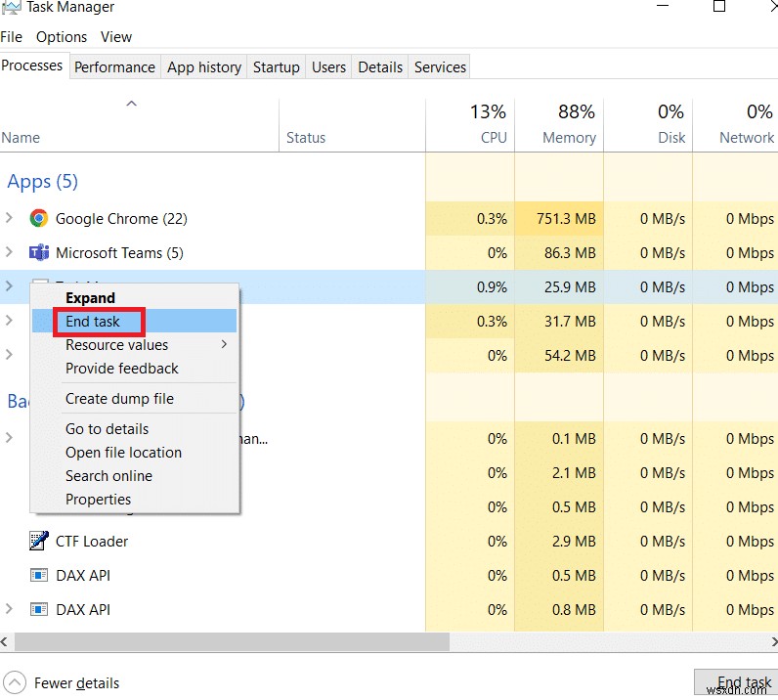The image size is (778, 700).
Task: Switch to the Details tab
Action: tap(380, 67)
